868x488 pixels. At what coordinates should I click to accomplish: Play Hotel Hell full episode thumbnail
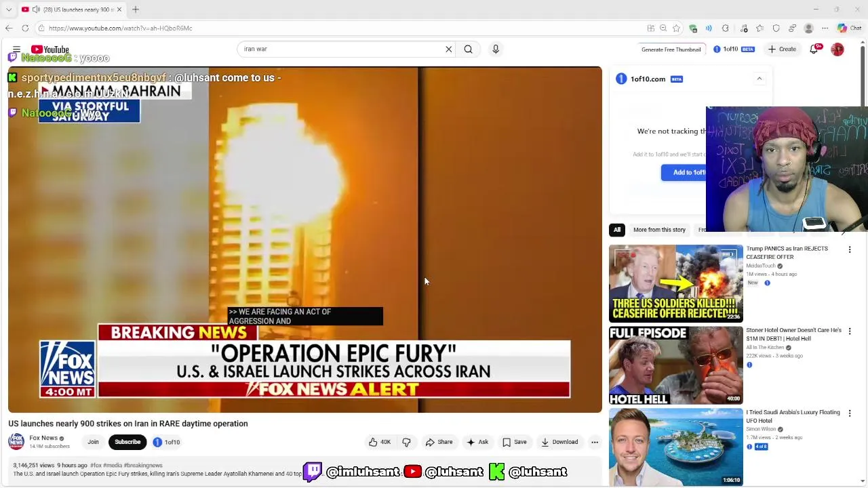click(675, 365)
